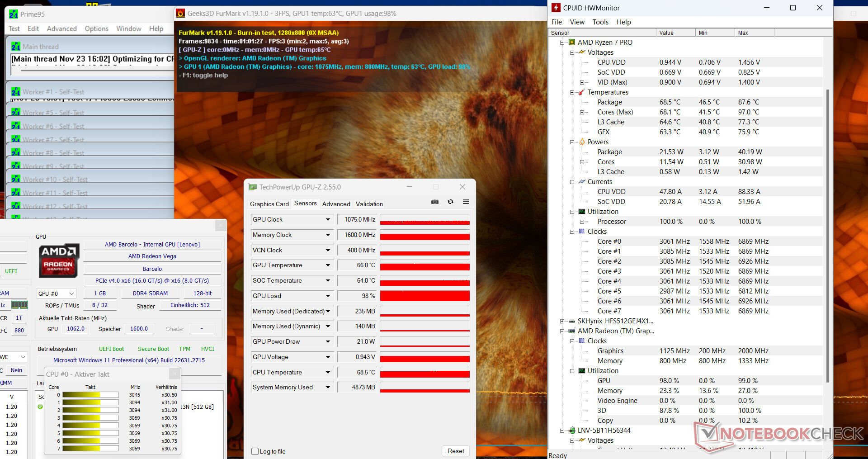This screenshot has height=459, width=868.
Task: Open the HWMonitor Tools menu
Action: pyautogui.click(x=600, y=22)
